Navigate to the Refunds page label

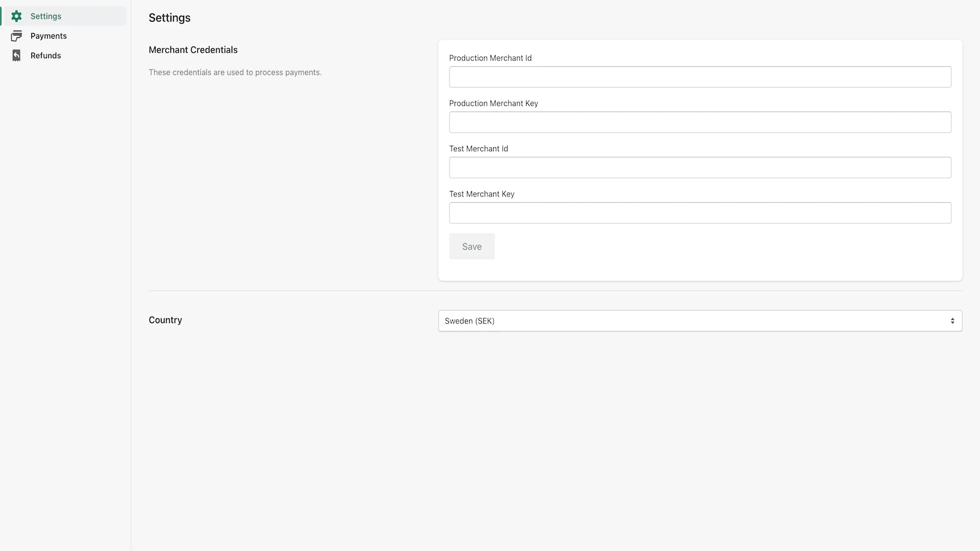click(46, 56)
